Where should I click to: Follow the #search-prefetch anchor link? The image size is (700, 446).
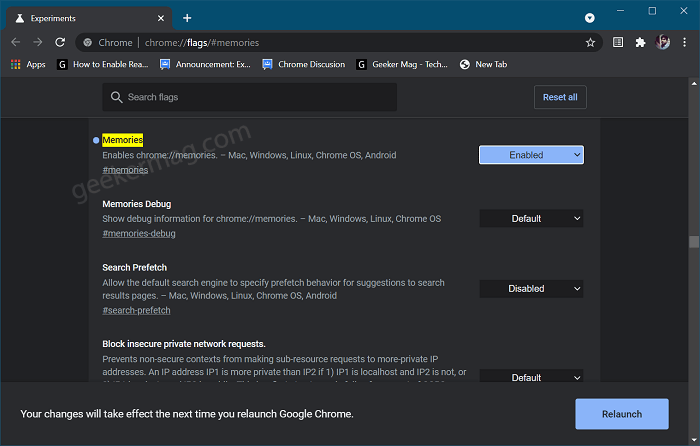136,310
